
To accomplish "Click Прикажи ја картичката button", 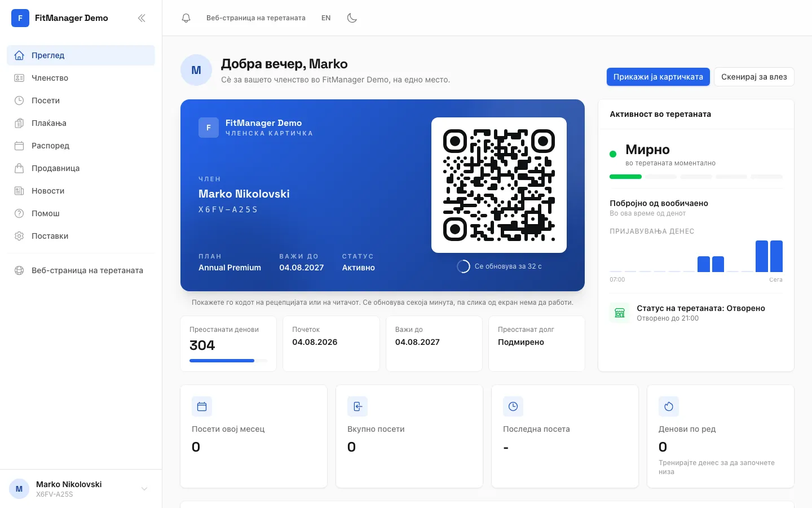I will [x=658, y=77].
